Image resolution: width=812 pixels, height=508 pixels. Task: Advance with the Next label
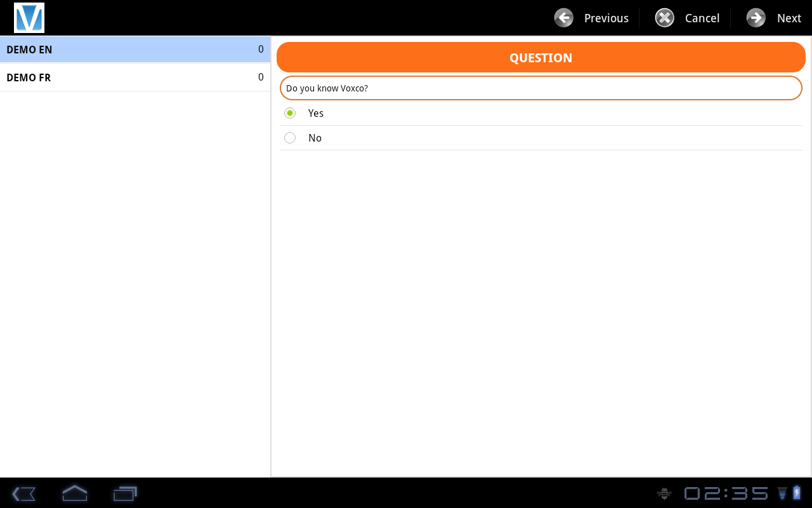789,18
